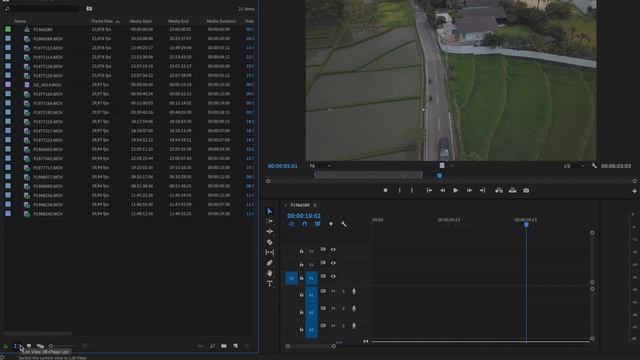The image size is (640, 360).
Task: Enable voice-over record on track A1
Action: (x=354, y=291)
